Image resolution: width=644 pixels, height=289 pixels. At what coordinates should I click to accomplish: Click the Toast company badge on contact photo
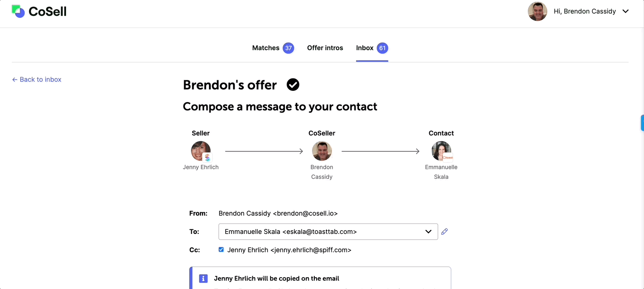(x=448, y=158)
